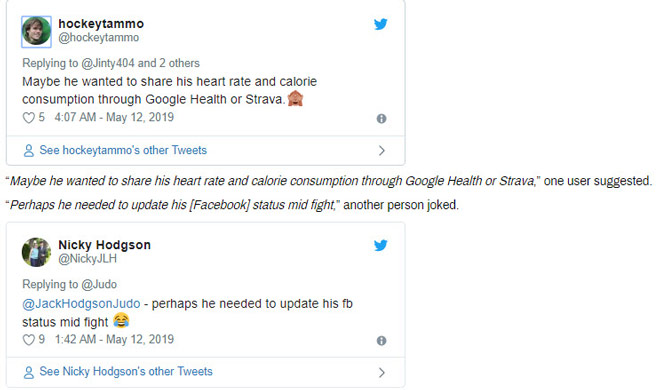The image size is (660, 390).
Task: Follow the See hockeytammo's other Tweets link
Action: [123, 150]
